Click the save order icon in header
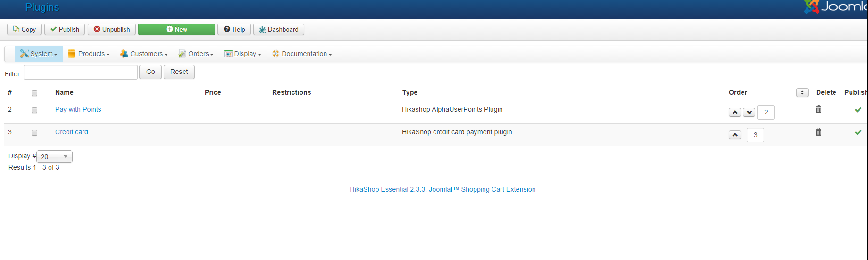This screenshot has height=260, width=868. pyautogui.click(x=802, y=93)
